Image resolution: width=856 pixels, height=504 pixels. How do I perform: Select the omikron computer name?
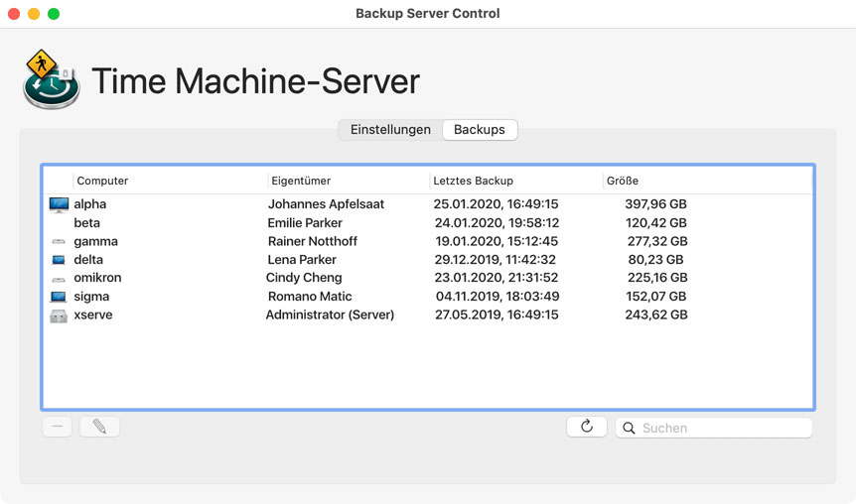[97, 278]
